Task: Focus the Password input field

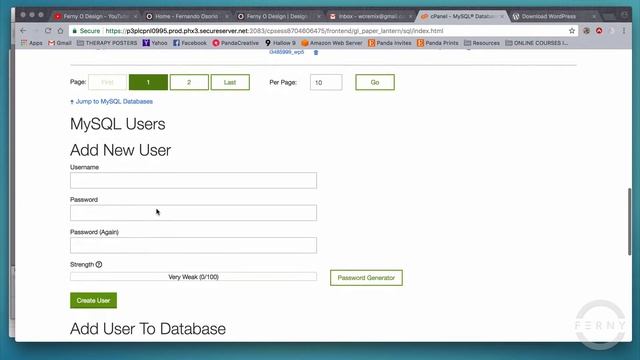Action: coord(193,213)
